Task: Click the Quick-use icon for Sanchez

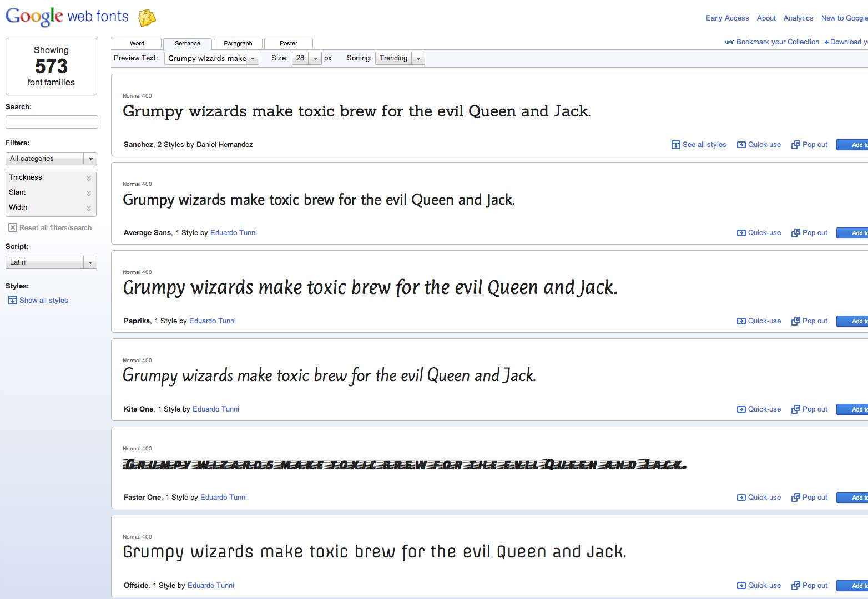Action: (x=741, y=145)
